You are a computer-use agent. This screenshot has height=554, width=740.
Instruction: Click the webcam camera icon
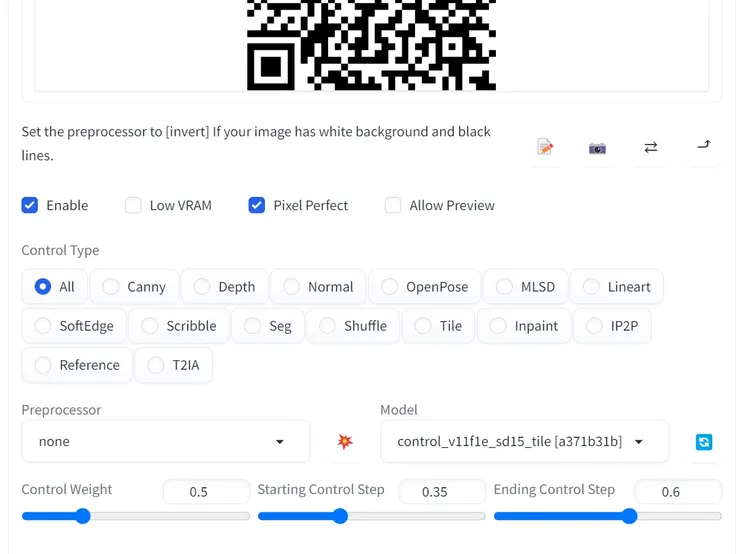597,148
